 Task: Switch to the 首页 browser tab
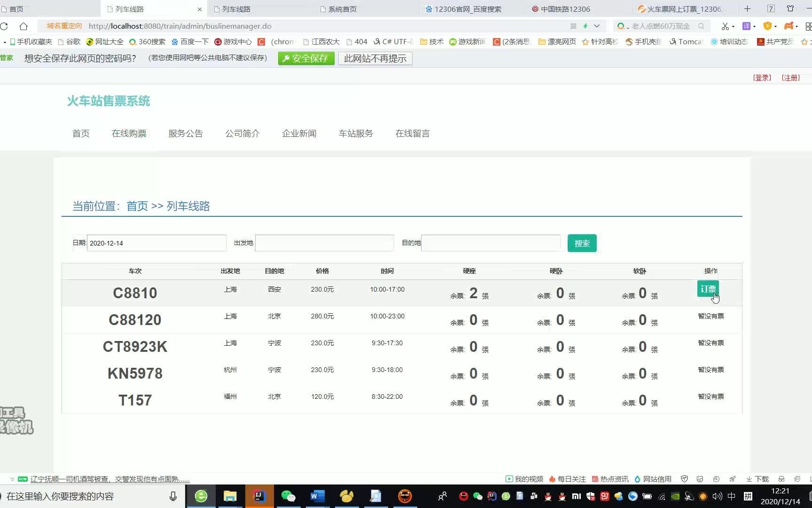pos(49,9)
